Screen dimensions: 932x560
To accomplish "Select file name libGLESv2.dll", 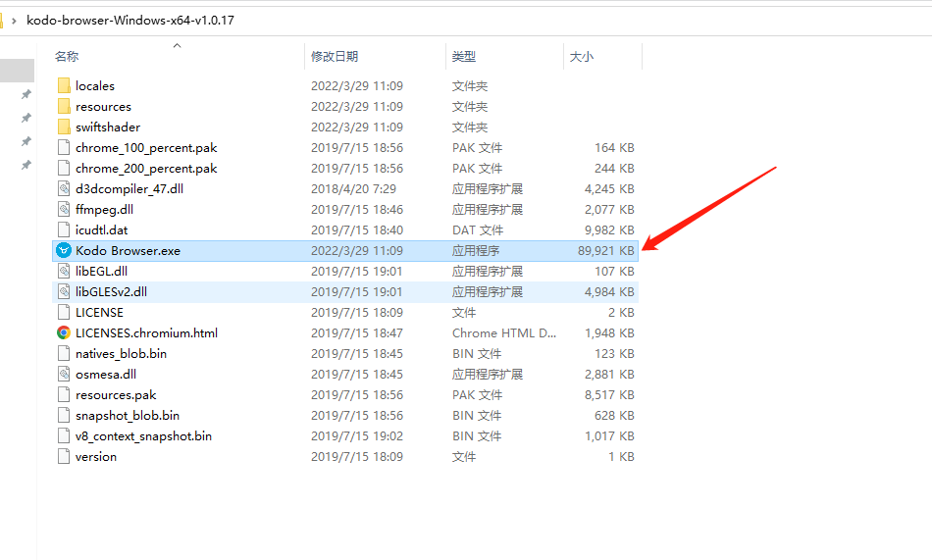I will (x=111, y=292).
